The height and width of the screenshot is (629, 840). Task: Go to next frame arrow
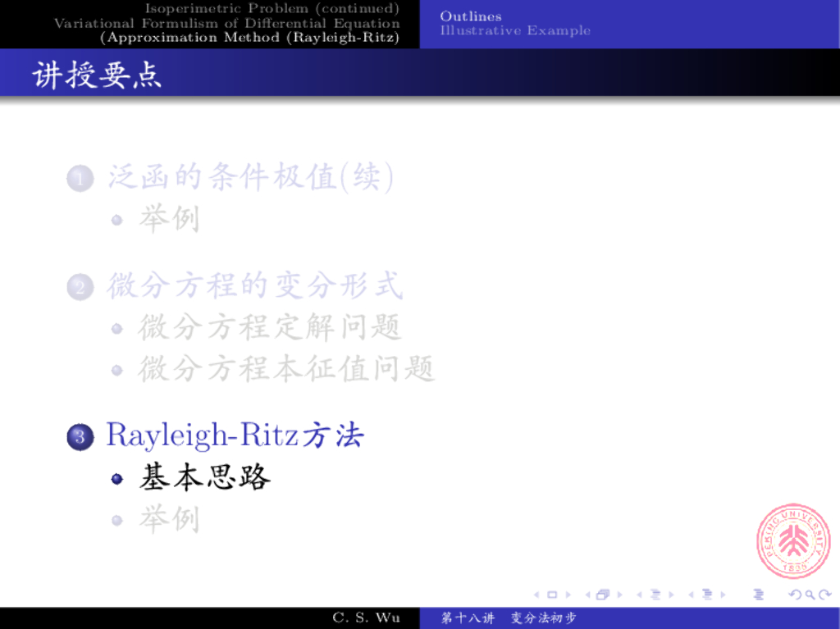(x=620, y=595)
